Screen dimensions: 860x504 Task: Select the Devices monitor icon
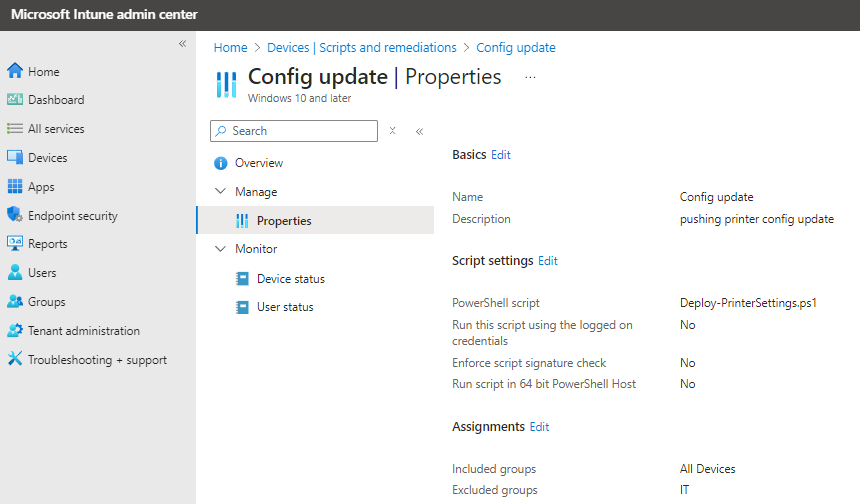pos(15,158)
